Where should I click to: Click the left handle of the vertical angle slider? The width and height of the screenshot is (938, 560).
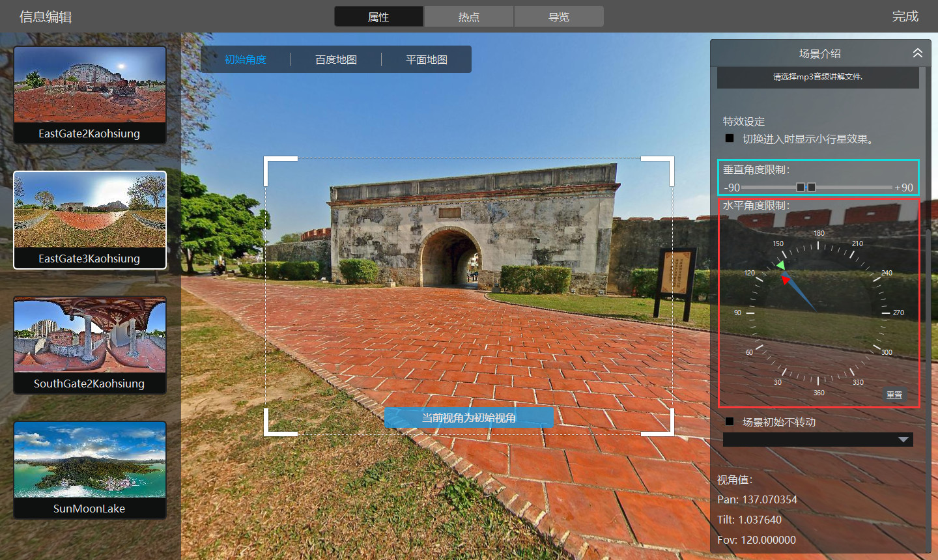(x=801, y=188)
